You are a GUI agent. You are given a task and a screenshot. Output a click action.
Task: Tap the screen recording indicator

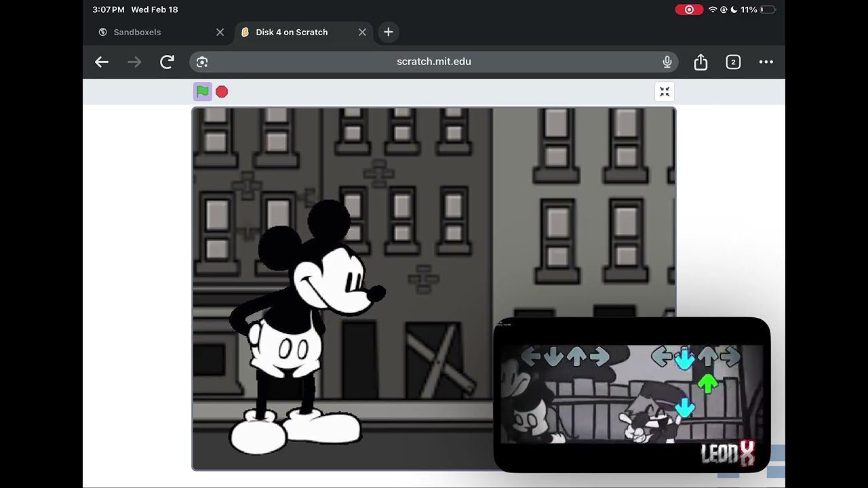pos(689,9)
